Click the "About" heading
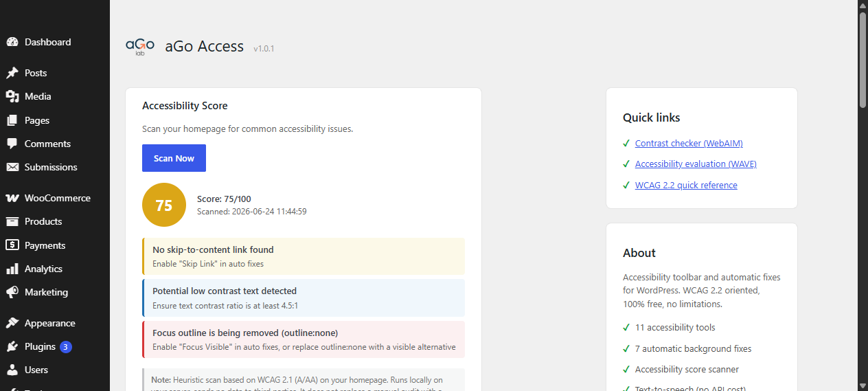Viewport: 868px width, 391px height. [x=639, y=253]
